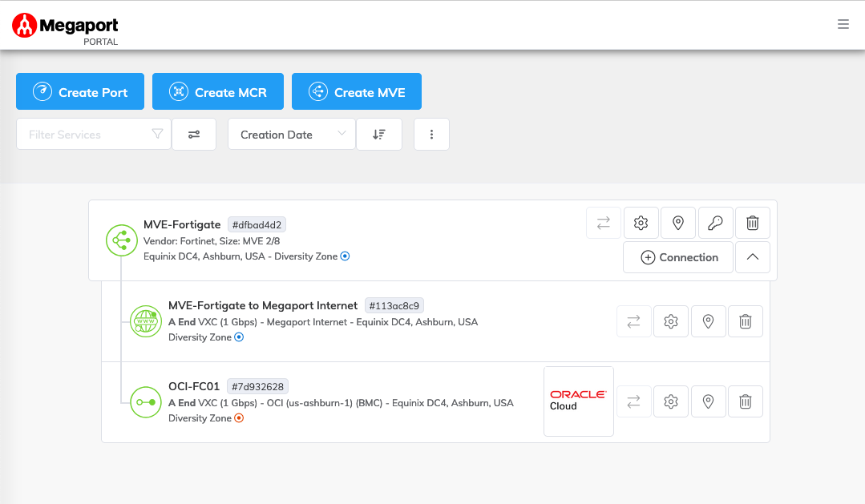The image size is (865, 504).
Task: Click the Create MVE button
Action: pyautogui.click(x=357, y=91)
